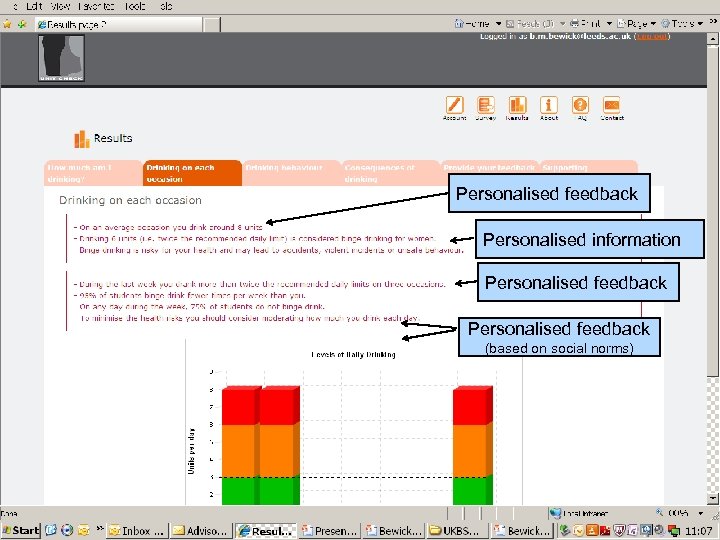Click the Feeds icon in IE toolbar
This screenshot has height=540, width=720.
pyautogui.click(x=510, y=23)
